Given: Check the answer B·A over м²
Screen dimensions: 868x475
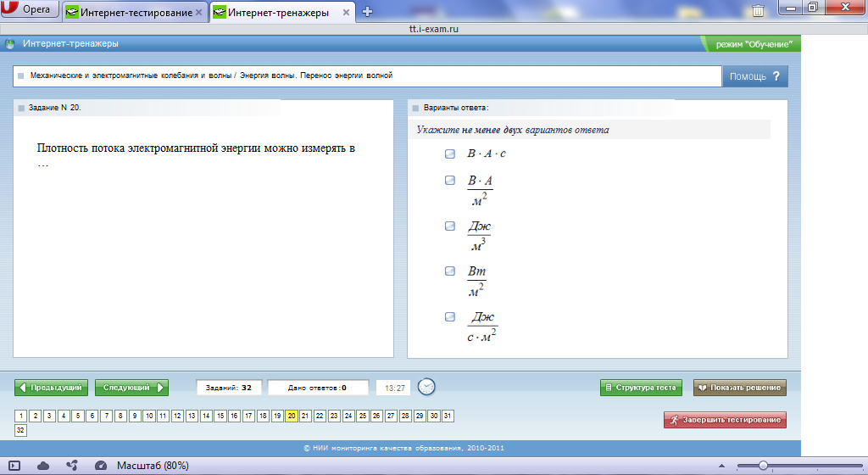Looking at the screenshot, I should 450,181.
